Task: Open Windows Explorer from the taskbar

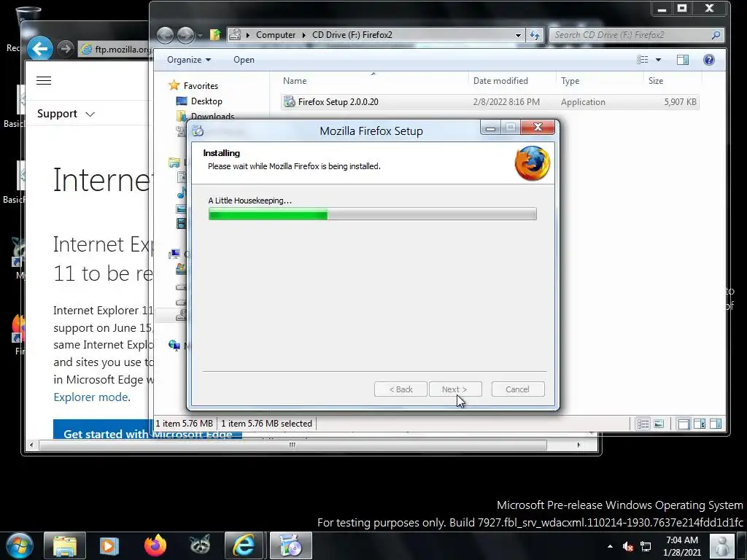Action: click(x=65, y=545)
